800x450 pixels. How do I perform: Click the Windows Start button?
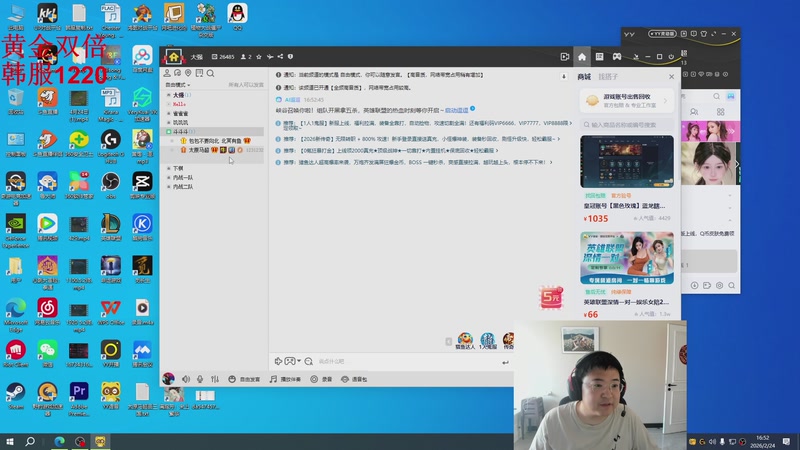10,441
